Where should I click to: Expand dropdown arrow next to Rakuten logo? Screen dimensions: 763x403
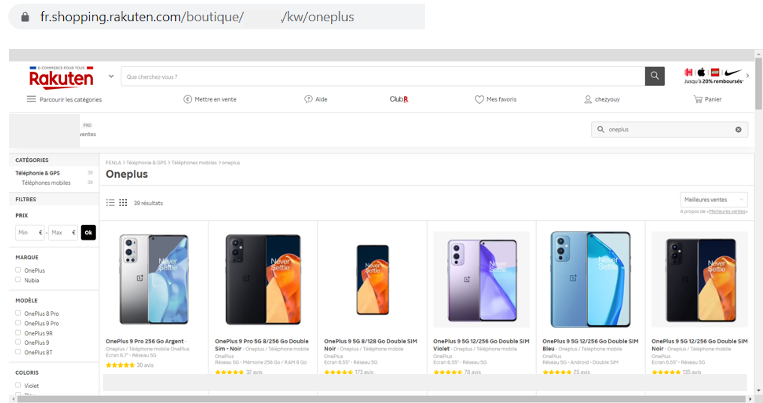(x=111, y=76)
